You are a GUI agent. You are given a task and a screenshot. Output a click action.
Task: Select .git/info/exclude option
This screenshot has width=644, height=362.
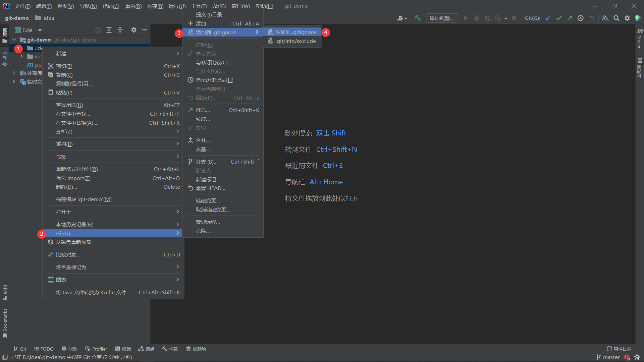(291, 41)
